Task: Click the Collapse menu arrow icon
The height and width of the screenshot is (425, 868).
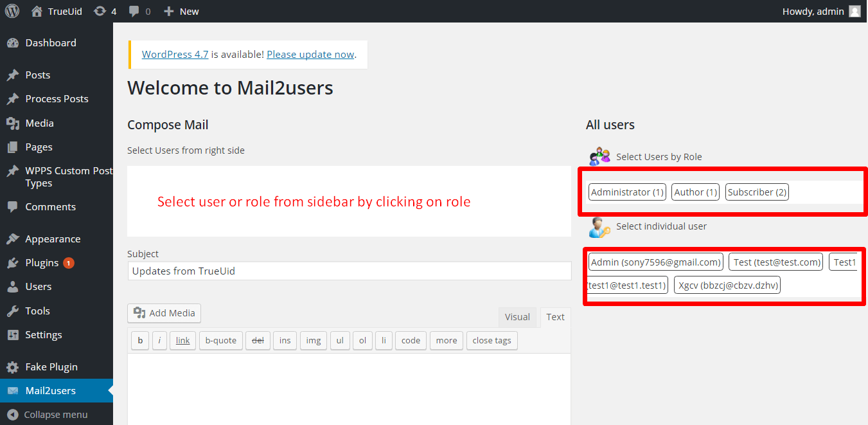Action: (x=12, y=415)
